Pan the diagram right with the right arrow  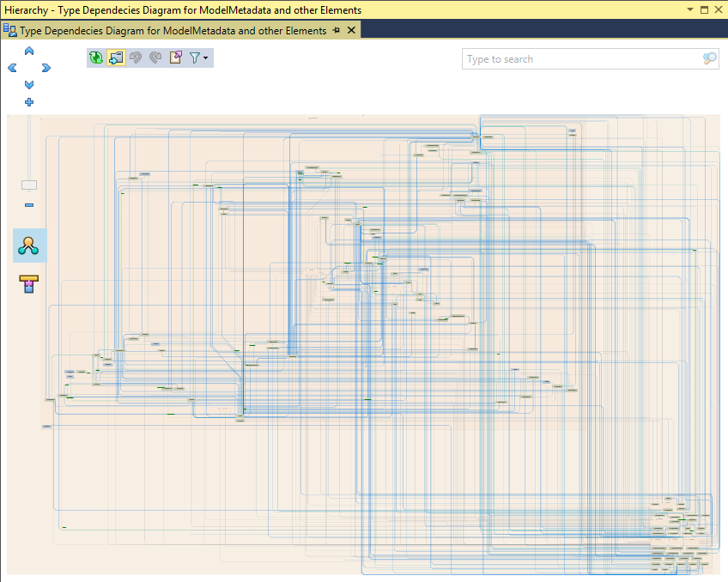coord(46,68)
